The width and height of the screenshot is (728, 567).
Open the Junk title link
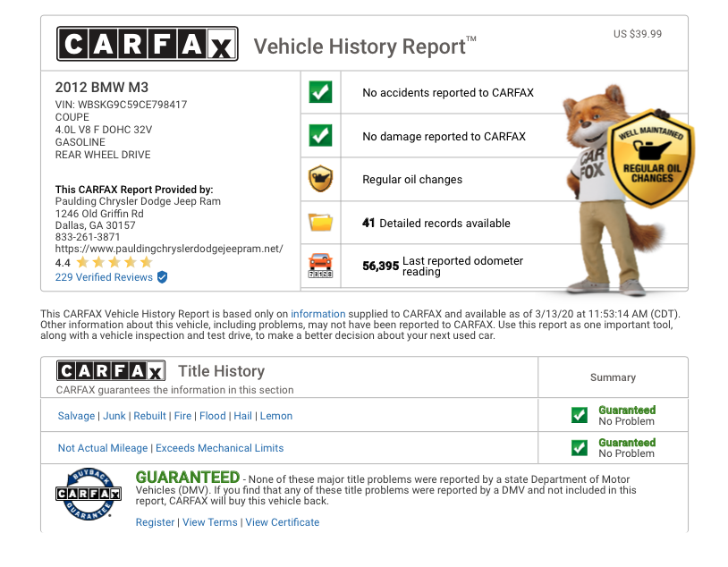point(114,416)
